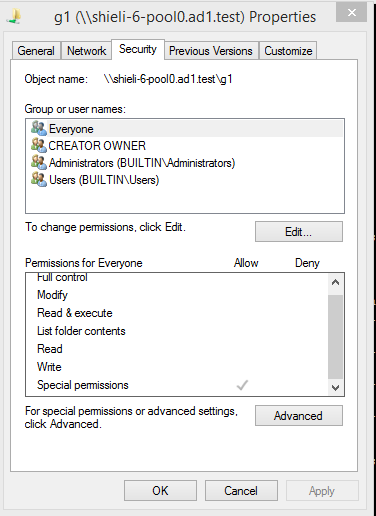Viewport: 376px width, 516px height.
Task: Click the Special permissions row
Action: click(x=177, y=385)
